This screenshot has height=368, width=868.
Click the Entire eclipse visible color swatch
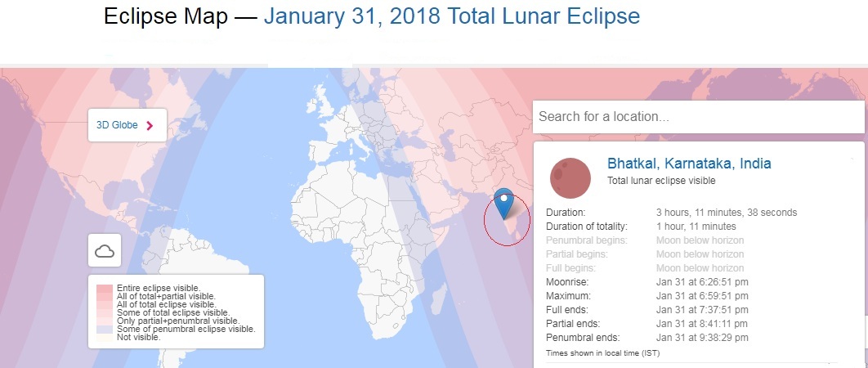tap(105, 288)
